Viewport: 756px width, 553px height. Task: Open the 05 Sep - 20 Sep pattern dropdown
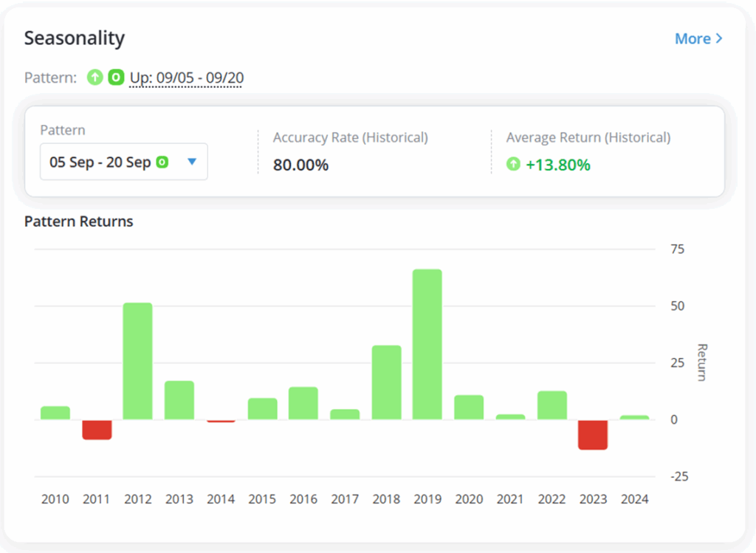[x=124, y=162]
